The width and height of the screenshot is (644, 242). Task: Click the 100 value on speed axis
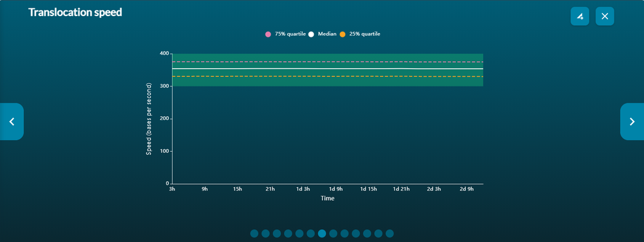coord(164,151)
